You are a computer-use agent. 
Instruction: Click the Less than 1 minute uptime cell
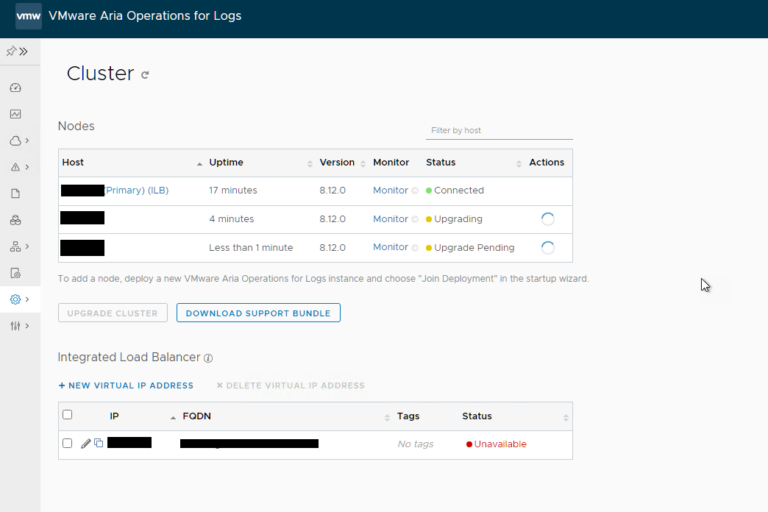pos(251,247)
